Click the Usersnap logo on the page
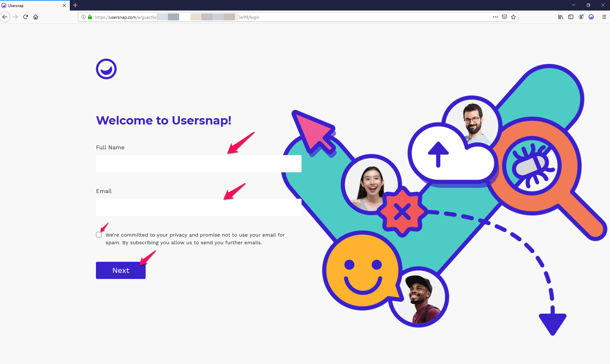 coord(106,69)
